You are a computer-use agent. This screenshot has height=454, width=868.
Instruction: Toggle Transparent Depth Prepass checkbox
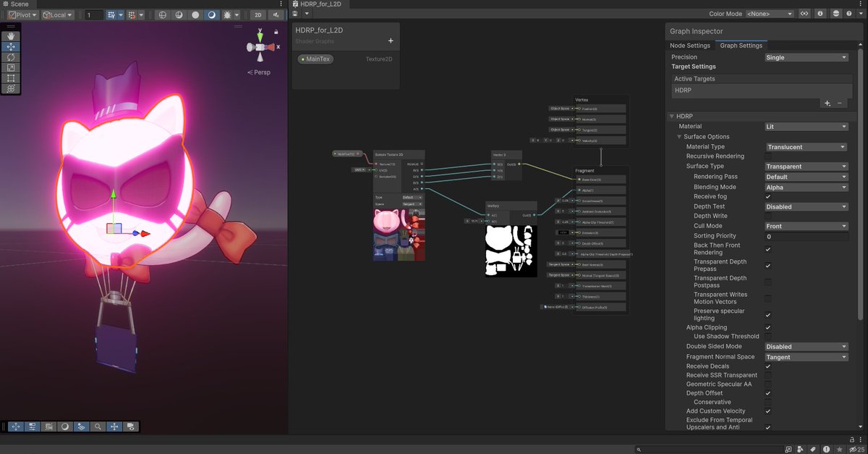pos(768,266)
